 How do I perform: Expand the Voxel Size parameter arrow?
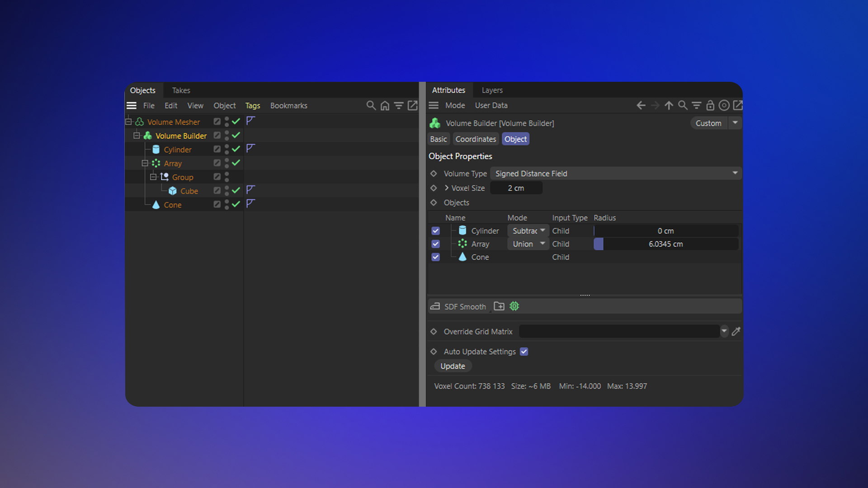[x=447, y=188]
